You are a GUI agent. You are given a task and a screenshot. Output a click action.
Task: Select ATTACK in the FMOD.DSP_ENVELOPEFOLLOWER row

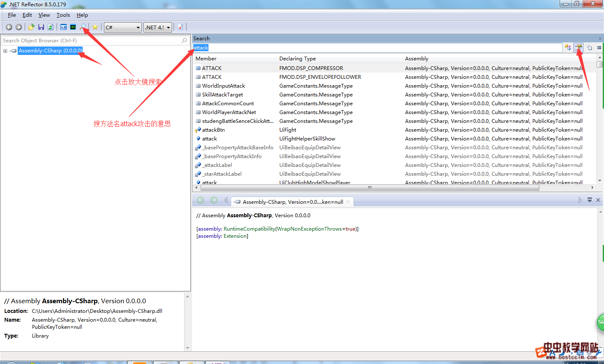pyautogui.click(x=212, y=77)
